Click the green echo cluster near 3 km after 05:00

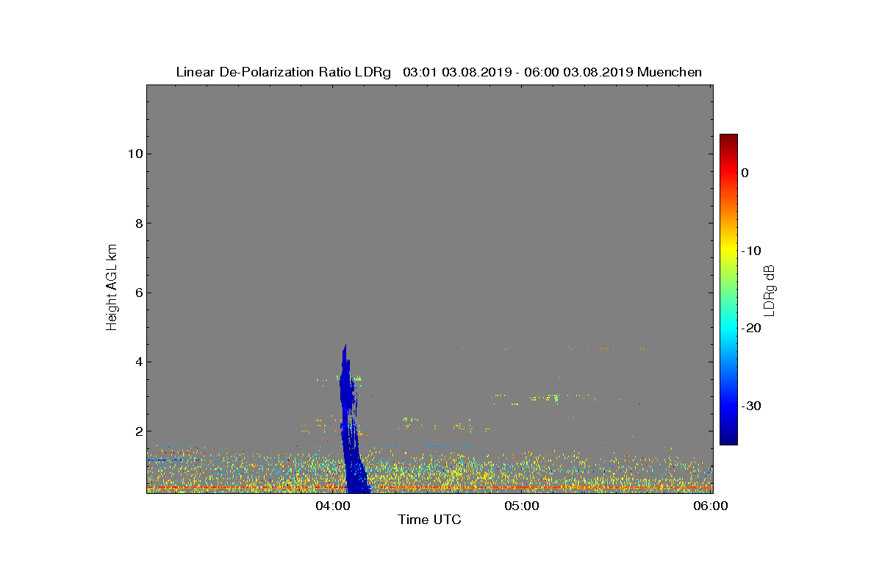[555, 398]
